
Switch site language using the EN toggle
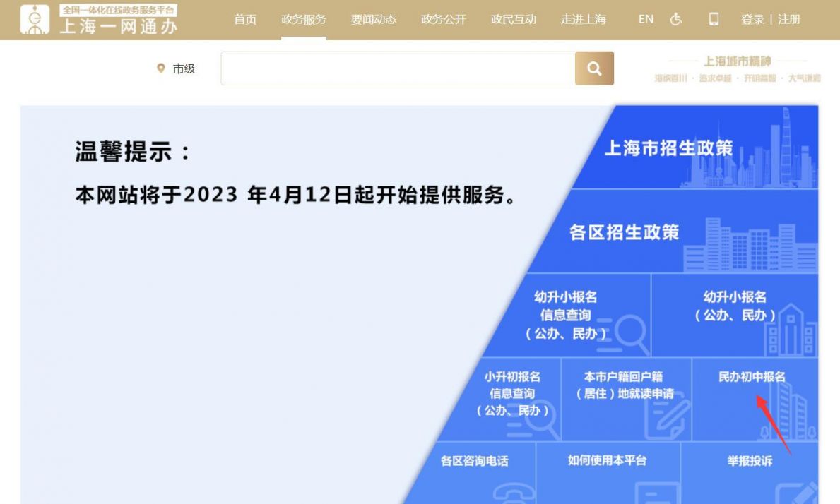(x=644, y=20)
